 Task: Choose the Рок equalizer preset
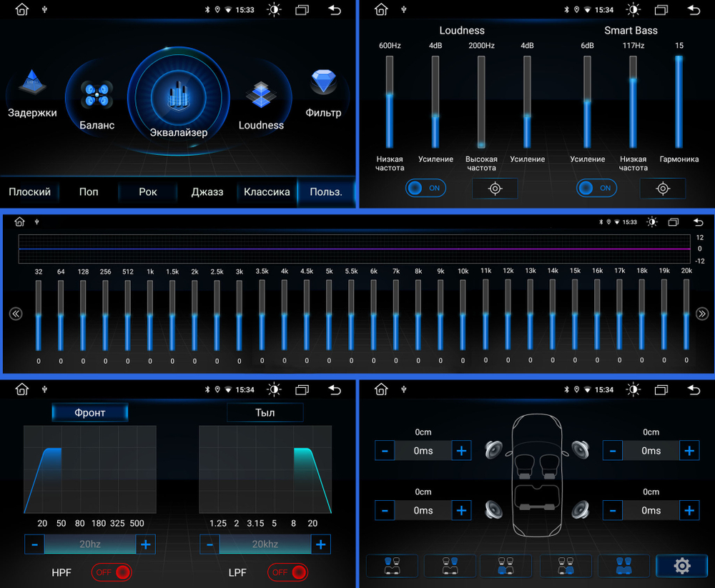(x=148, y=192)
